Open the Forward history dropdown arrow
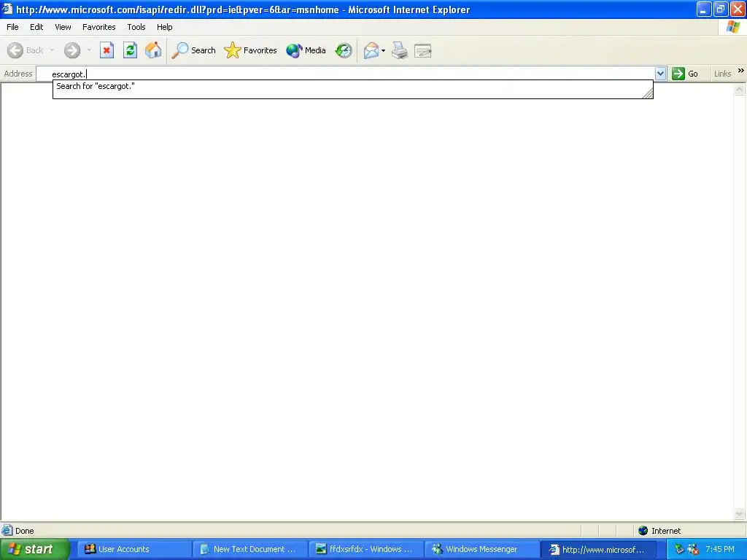The image size is (747, 560). [x=89, y=50]
